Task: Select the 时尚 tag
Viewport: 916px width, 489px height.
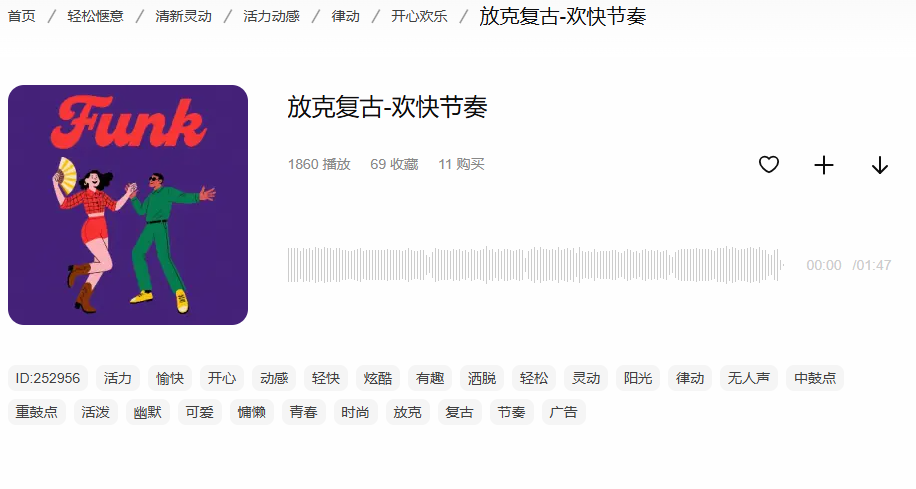Action: point(355,412)
